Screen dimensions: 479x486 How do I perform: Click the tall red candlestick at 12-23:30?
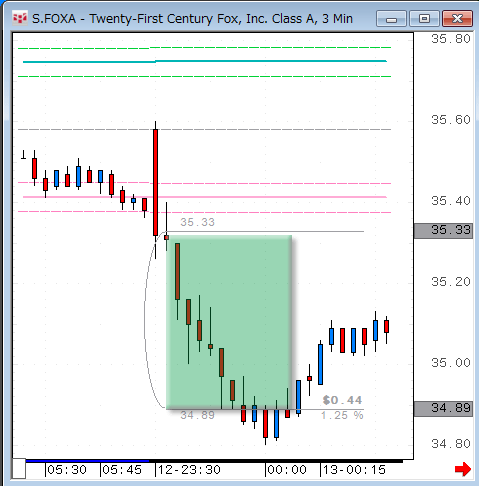[x=155, y=183]
